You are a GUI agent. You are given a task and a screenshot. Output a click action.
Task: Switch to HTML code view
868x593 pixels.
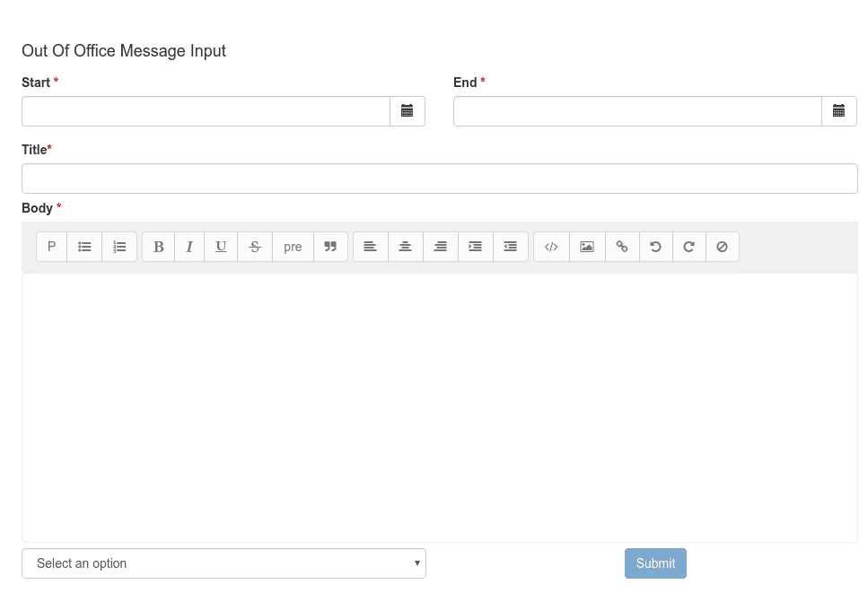pos(550,247)
